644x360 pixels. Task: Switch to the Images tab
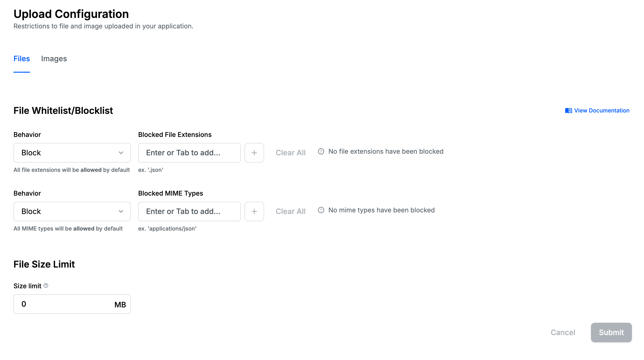coord(54,58)
